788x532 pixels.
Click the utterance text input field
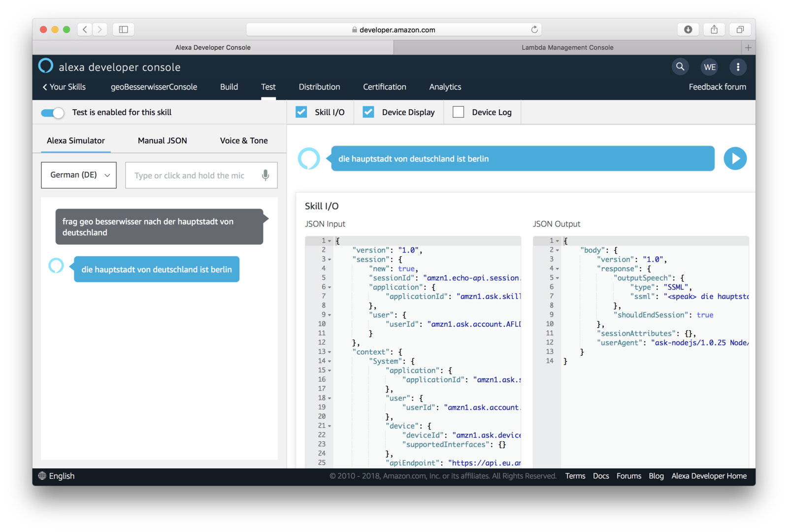point(201,175)
